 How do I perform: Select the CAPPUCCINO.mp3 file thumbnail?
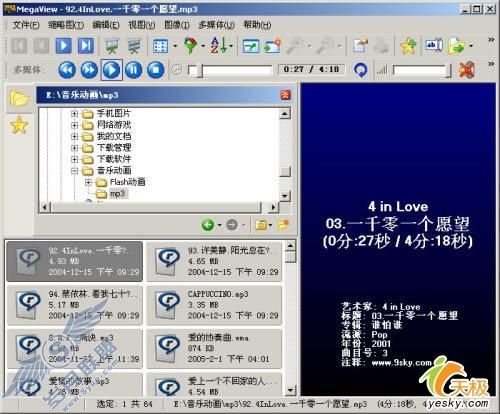(x=214, y=305)
